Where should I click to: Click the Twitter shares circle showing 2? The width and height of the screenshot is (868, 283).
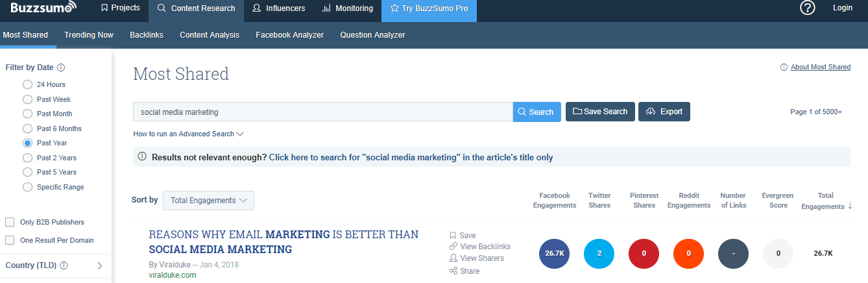click(599, 254)
